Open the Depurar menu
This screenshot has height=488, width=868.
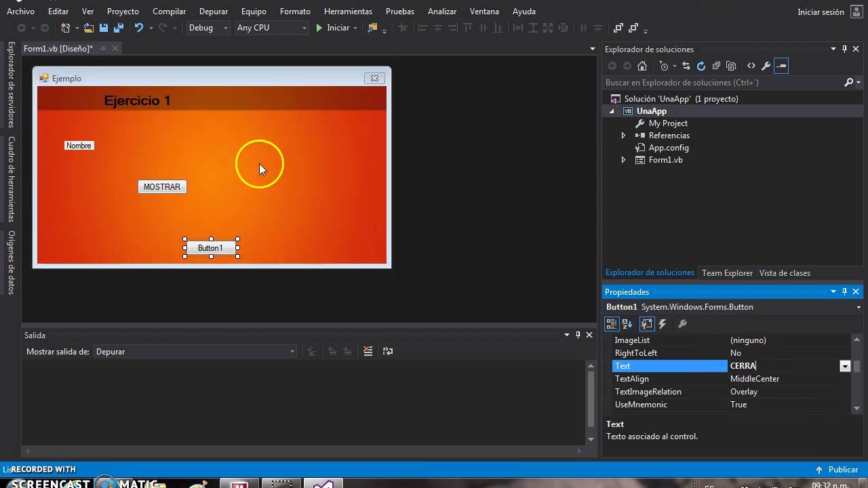coord(214,12)
